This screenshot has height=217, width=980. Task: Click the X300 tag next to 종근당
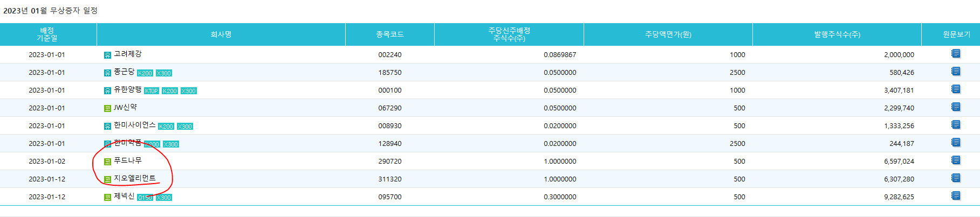pos(164,73)
